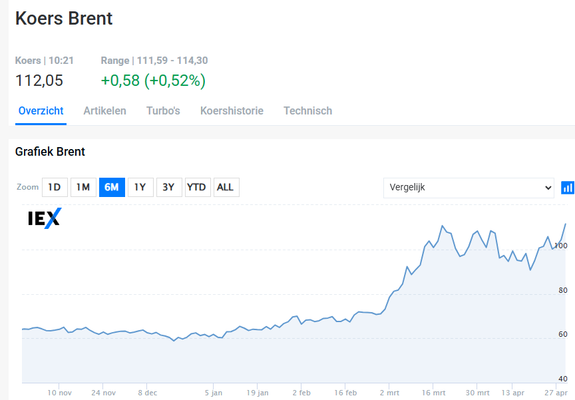Switch to the Technisch tab

pyautogui.click(x=308, y=111)
